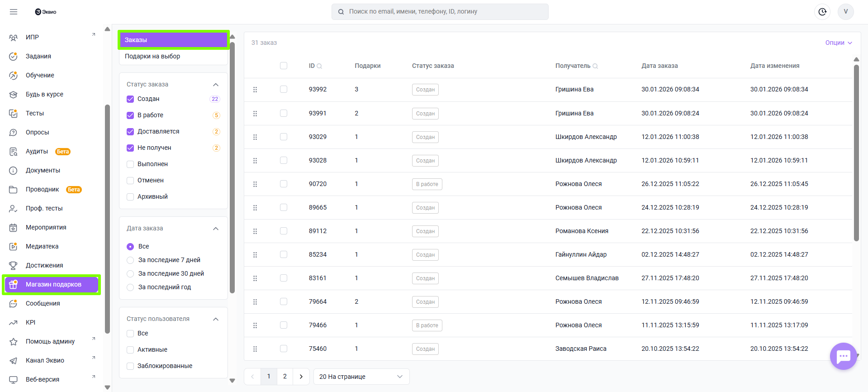Collapse the Статус заказа filter section
Viewport: 868px width, 392px height.
coord(216,85)
